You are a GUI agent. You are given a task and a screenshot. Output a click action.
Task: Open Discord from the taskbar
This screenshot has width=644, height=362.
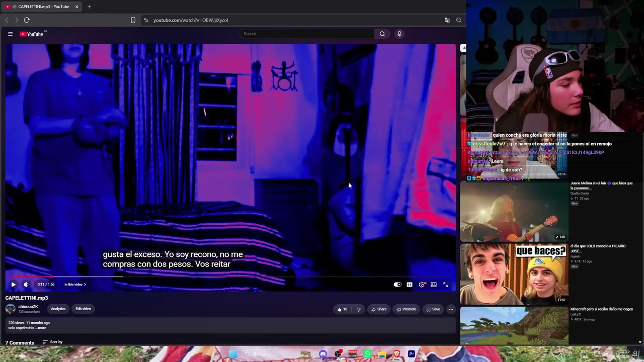323,354
